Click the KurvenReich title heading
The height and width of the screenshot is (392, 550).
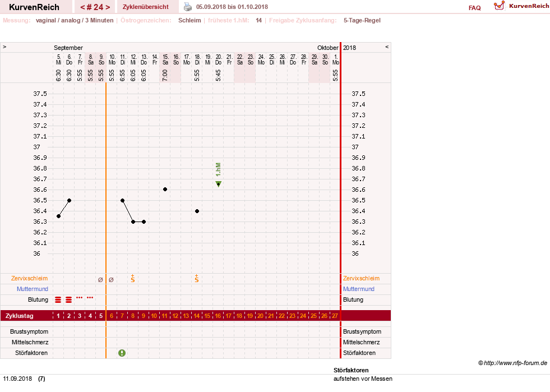point(34,7)
